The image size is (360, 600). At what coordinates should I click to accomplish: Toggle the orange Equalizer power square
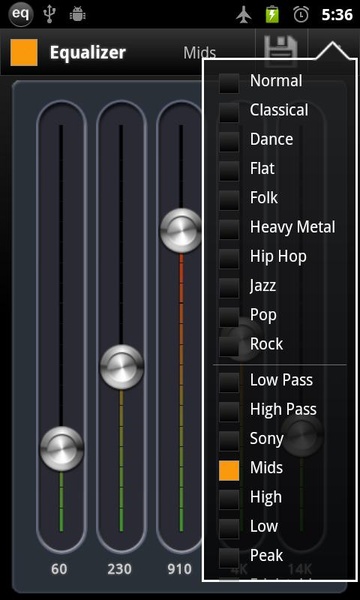pos(24,52)
